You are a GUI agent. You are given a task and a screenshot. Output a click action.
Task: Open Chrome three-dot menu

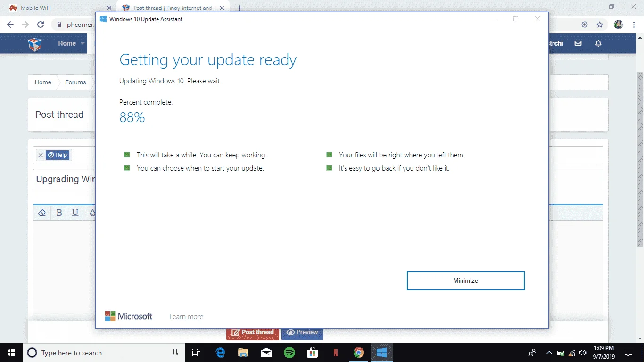(634, 25)
